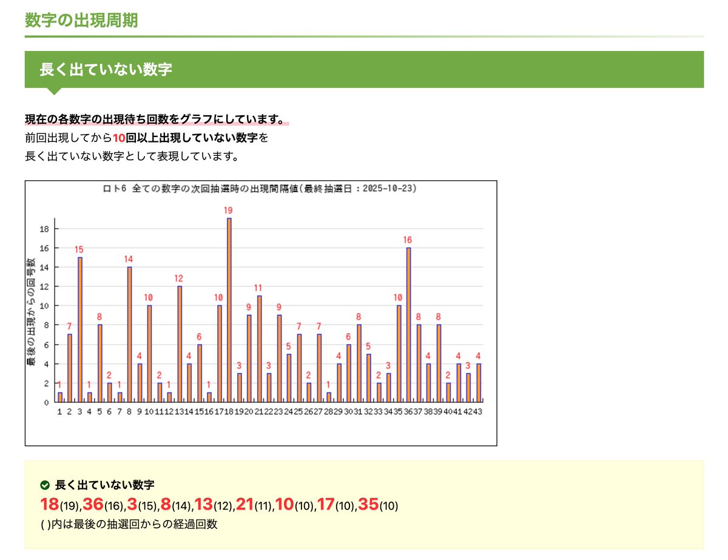Click the result 17(10) in yellow box
This screenshot has width=728, height=560.
coord(336,505)
